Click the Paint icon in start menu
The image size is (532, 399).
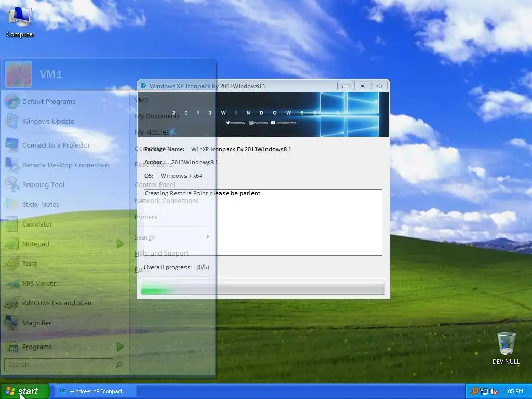tap(11, 263)
